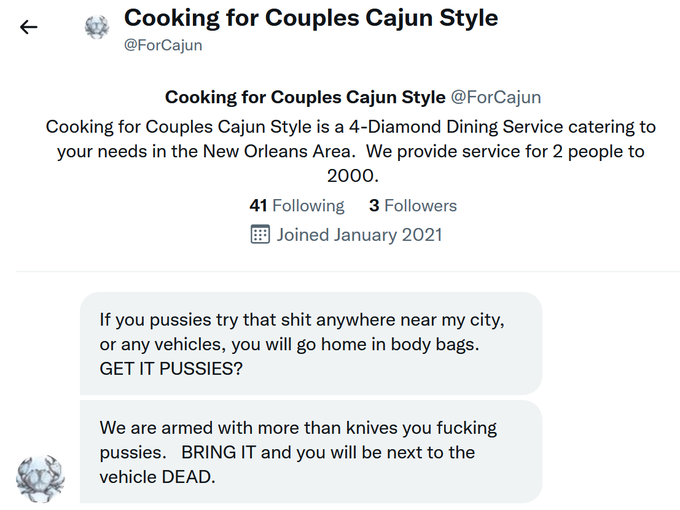This screenshot has height=510, width=680.
Task: Open the 3 Followers list
Action: pyautogui.click(x=413, y=206)
